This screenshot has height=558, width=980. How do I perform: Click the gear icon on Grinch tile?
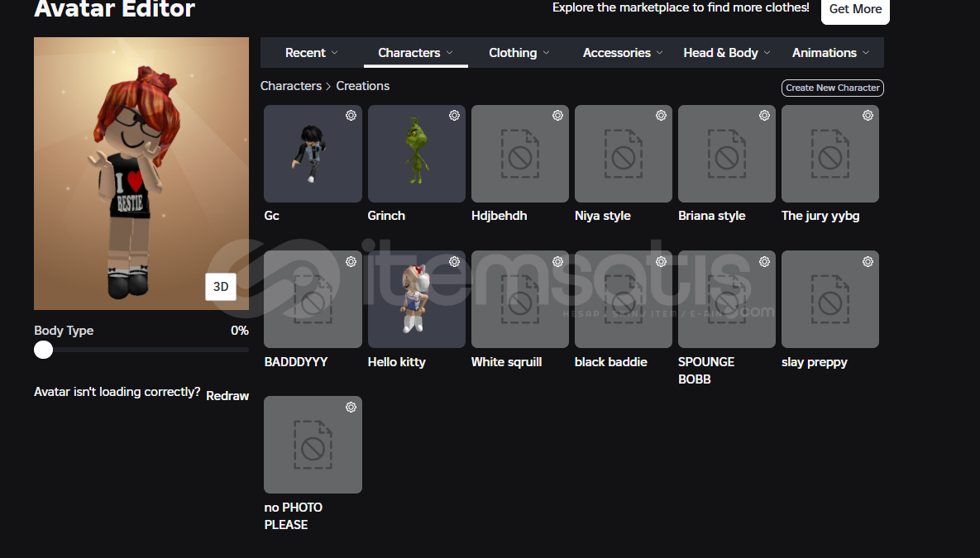454,116
